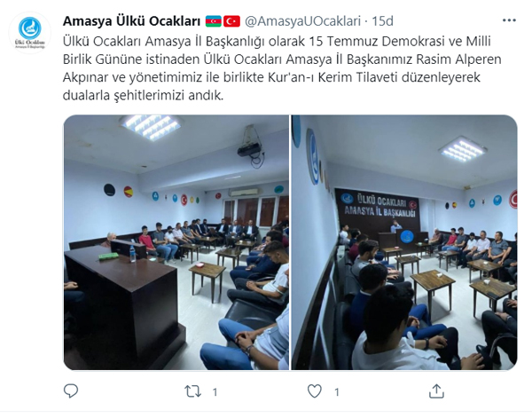Click the projector in the left photo
This screenshot has height=418, width=532.
click(x=251, y=146)
